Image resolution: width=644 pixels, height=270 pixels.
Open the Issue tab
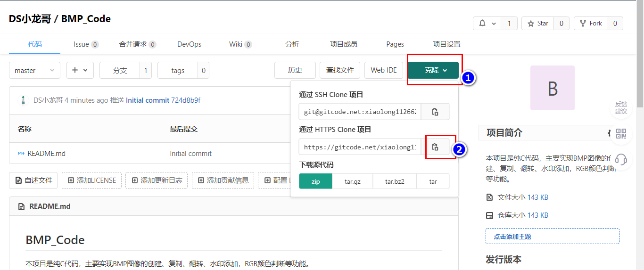(x=86, y=44)
